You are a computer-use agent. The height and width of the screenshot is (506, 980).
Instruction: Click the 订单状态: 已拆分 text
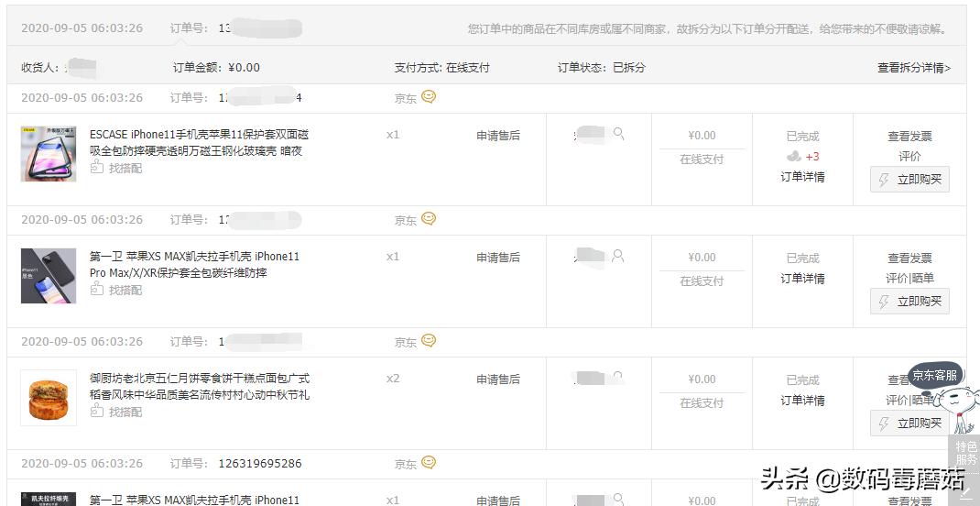coord(601,68)
